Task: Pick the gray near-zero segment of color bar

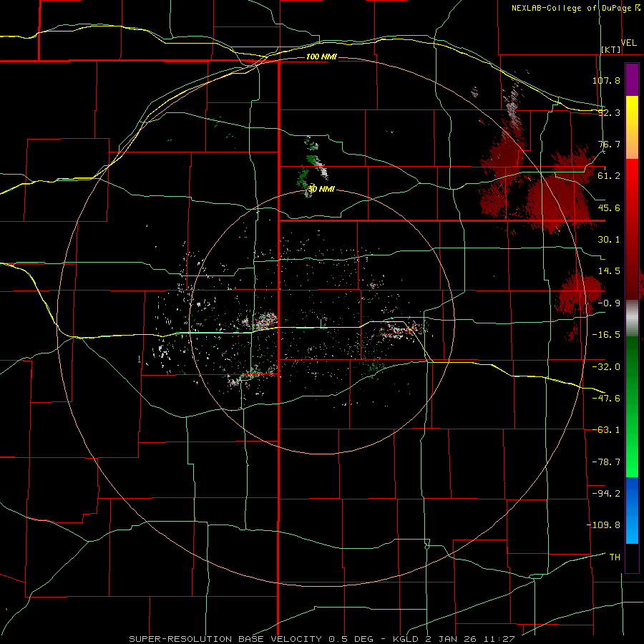Action: click(632, 317)
